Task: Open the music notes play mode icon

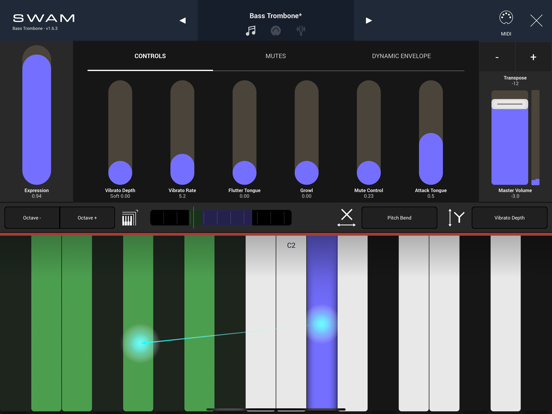Action: (x=251, y=31)
